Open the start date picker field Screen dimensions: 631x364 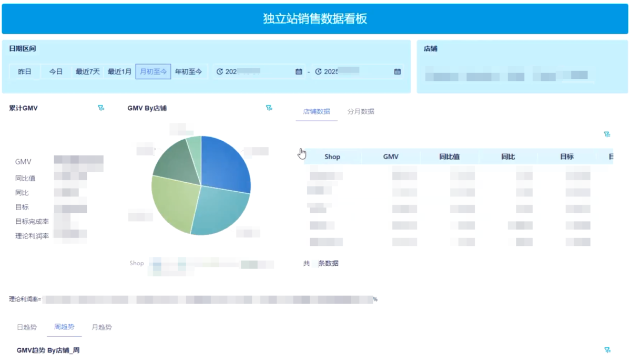tap(258, 72)
